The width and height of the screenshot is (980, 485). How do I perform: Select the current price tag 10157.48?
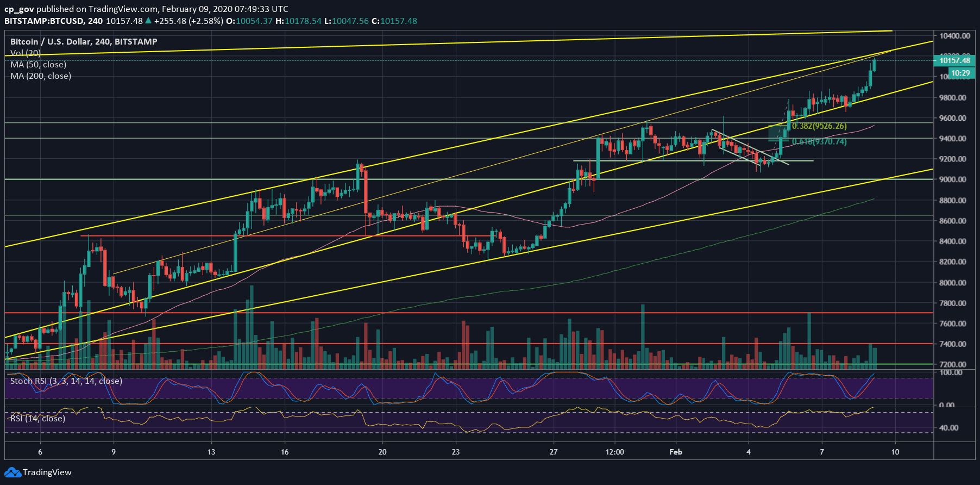tap(954, 60)
